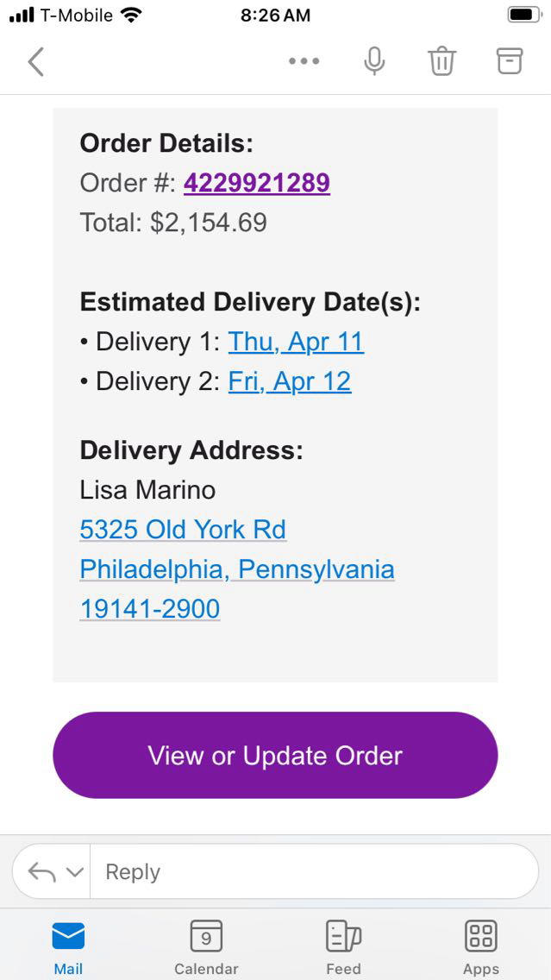The image size is (551, 980).
Task: Tap the back arrow icon
Action: point(35,61)
